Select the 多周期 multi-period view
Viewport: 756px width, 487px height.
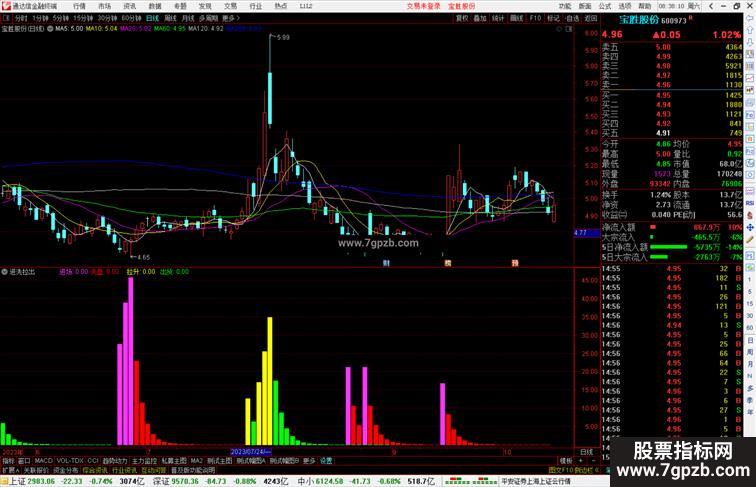[208, 18]
